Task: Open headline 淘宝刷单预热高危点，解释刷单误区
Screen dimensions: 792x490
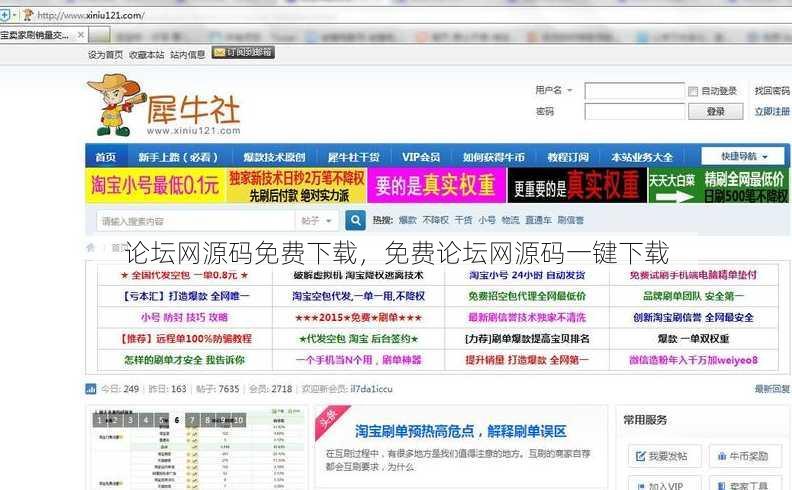Action: 461,431
